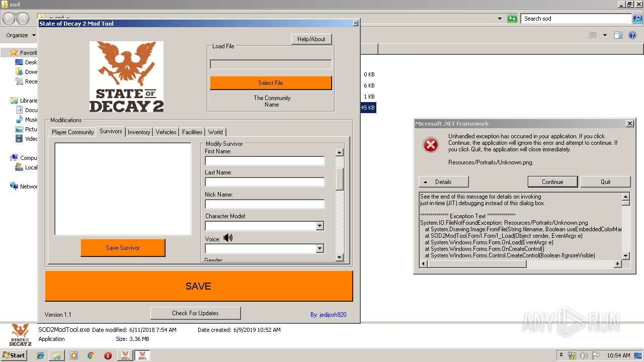Click the large orange SAVE button
Image resolution: width=644 pixels, height=362 pixels.
(199, 286)
